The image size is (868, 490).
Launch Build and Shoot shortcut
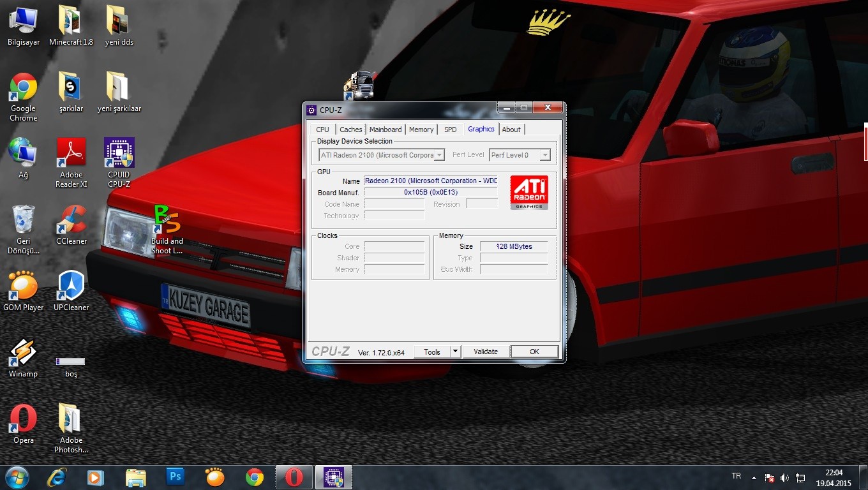click(167, 230)
